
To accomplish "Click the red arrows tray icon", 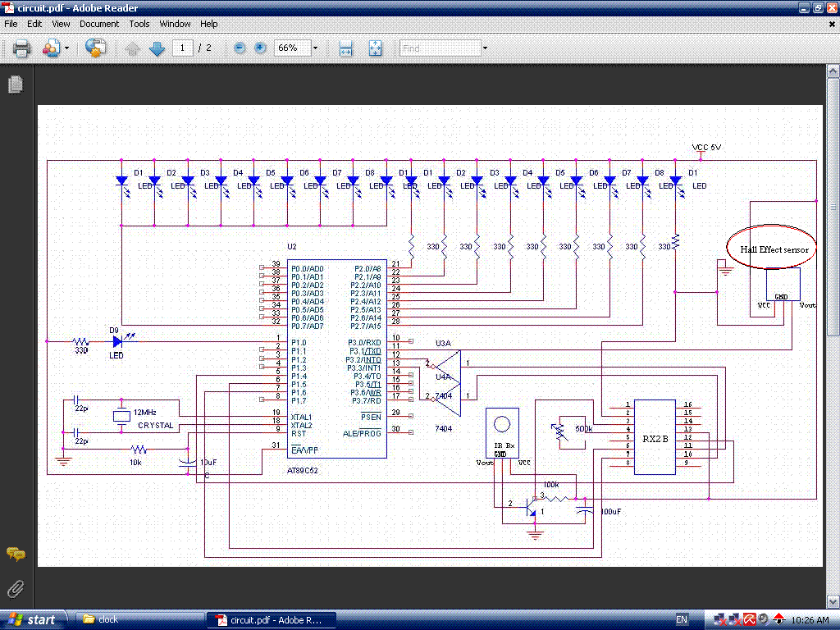I will (779, 620).
